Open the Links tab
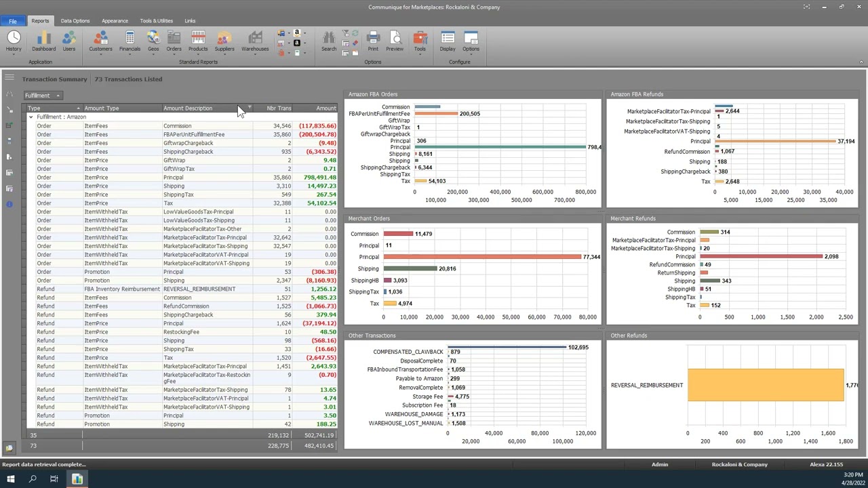Screen dimensions: 868x488 (190, 20)
